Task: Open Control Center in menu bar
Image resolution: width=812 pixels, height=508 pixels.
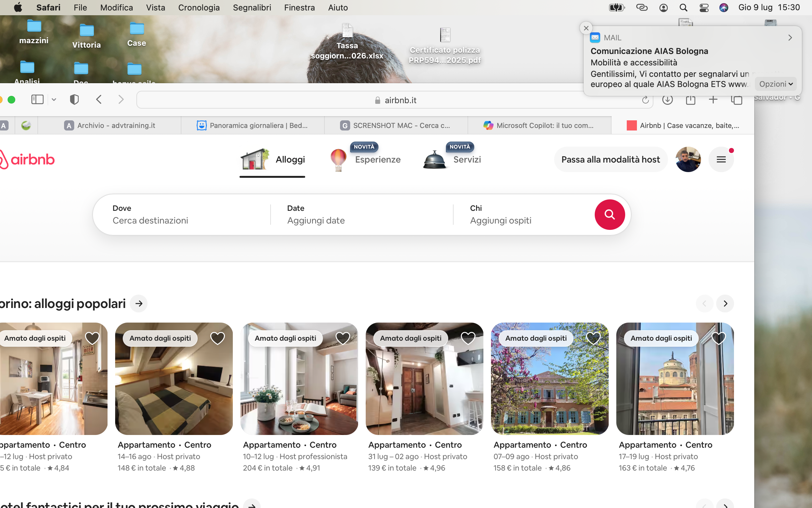Action: (704, 7)
